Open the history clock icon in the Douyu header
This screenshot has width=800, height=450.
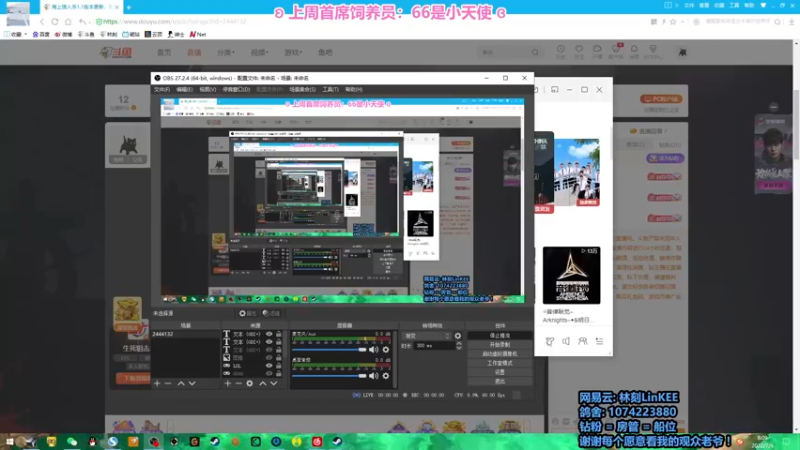tap(561, 49)
